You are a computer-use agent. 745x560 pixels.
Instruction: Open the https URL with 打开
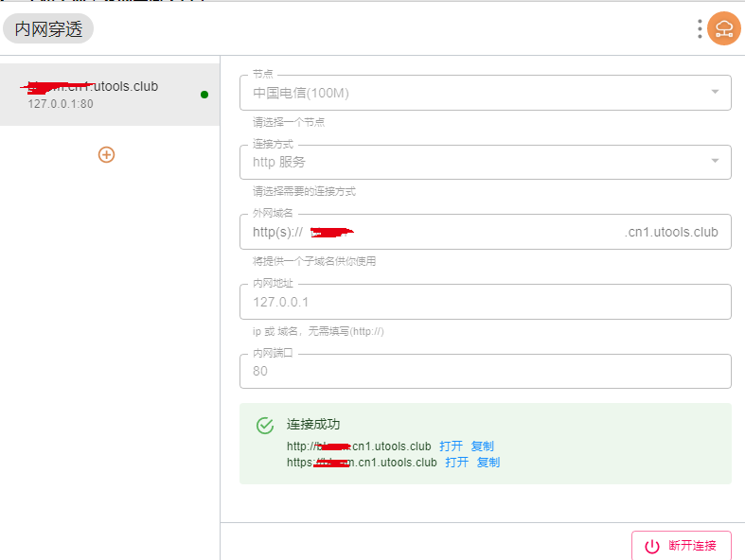pos(456,463)
